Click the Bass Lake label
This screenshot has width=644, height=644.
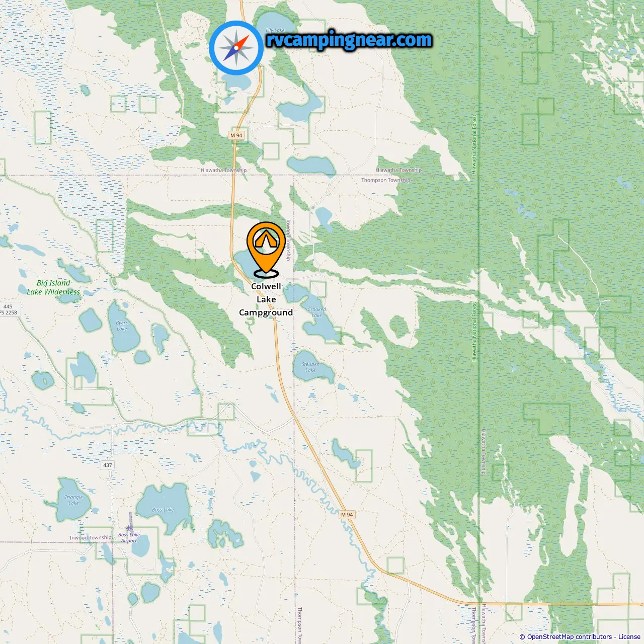point(163,510)
